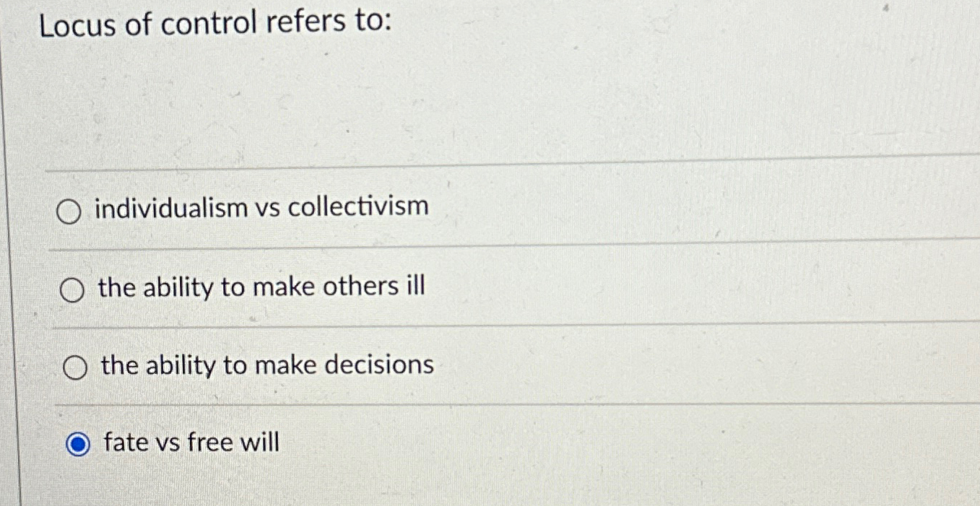
Task: Click the 'the ability to make decisions' label
Action: point(267,365)
